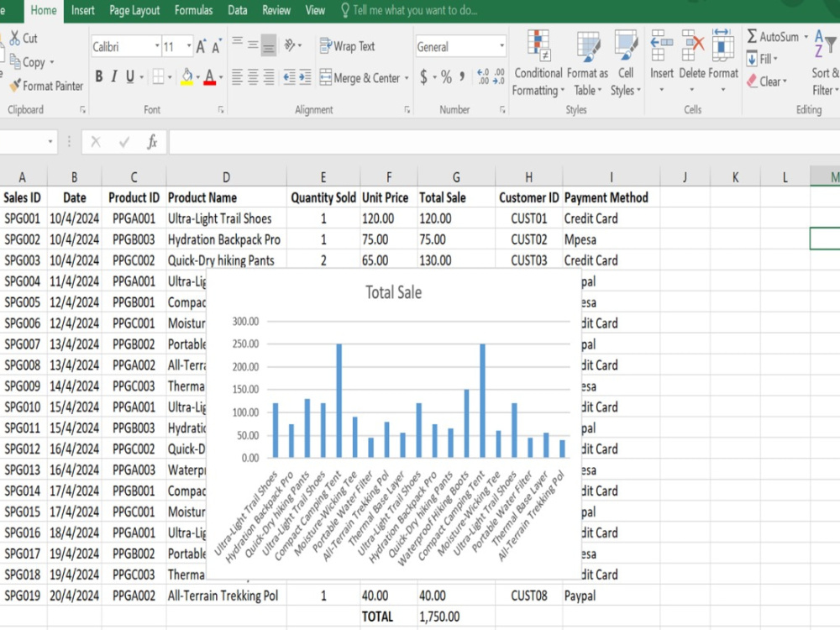Screen dimensions: 840x630
Task: Expand the Name Box dropdown arrow
Action: [50, 142]
